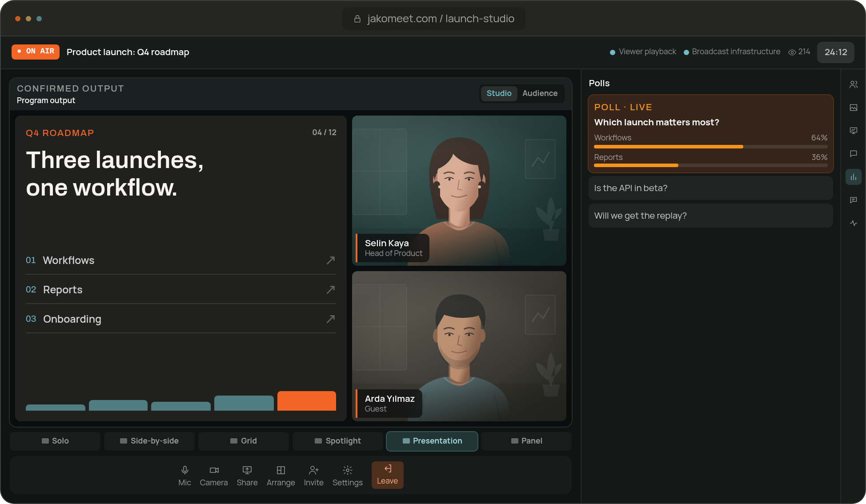Viewport: 866px width, 504px height.
Task: Open the participants panel icon
Action: point(854,84)
